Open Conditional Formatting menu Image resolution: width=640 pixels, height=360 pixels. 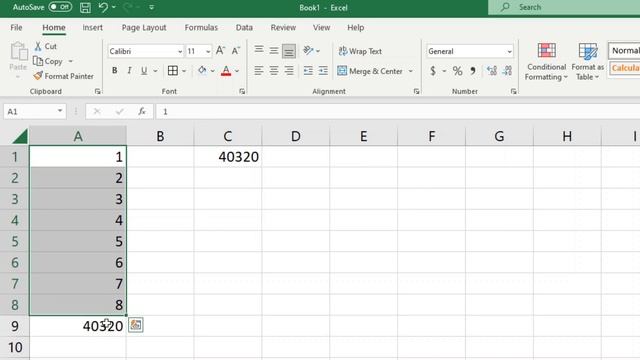coord(546,62)
